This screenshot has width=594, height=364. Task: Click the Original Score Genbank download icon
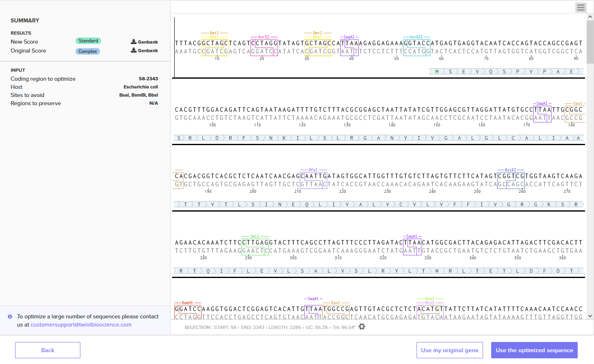click(x=134, y=50)
